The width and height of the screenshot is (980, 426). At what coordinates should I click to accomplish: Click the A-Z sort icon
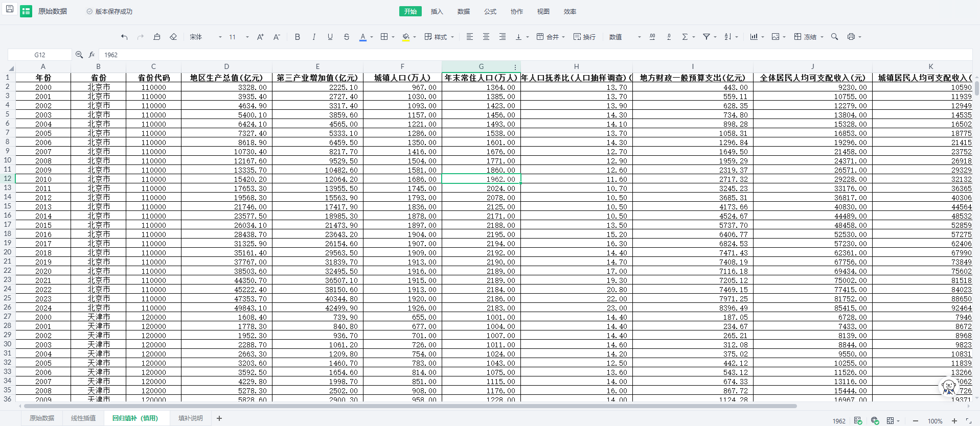(x=728, y=37)
